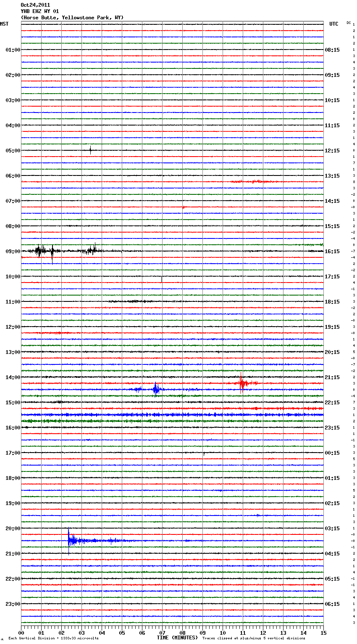Click the blue seismic burst near 14:30
This screenshot has height=644, width=357.
click(x=156, y=390)
